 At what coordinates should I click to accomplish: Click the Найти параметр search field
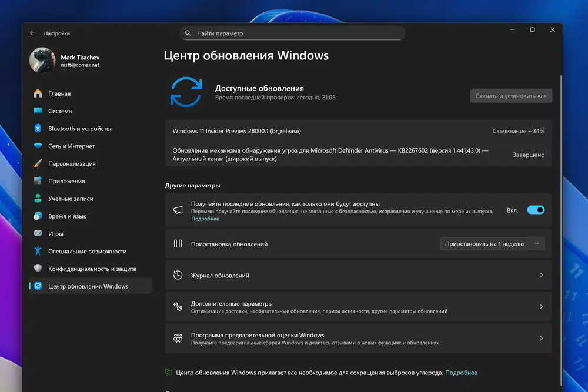pyautogui.click(x=292, y=33)
